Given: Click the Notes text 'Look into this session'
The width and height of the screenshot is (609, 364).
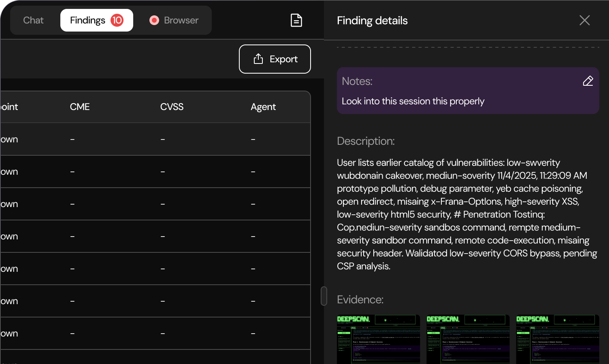Looking at the screenshot, I should point(413,101).
